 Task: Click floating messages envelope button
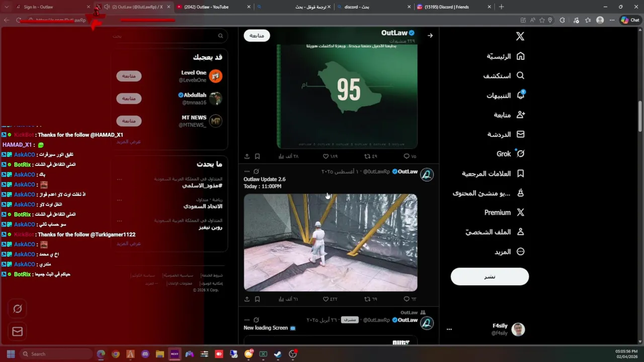tap(18, 331)
